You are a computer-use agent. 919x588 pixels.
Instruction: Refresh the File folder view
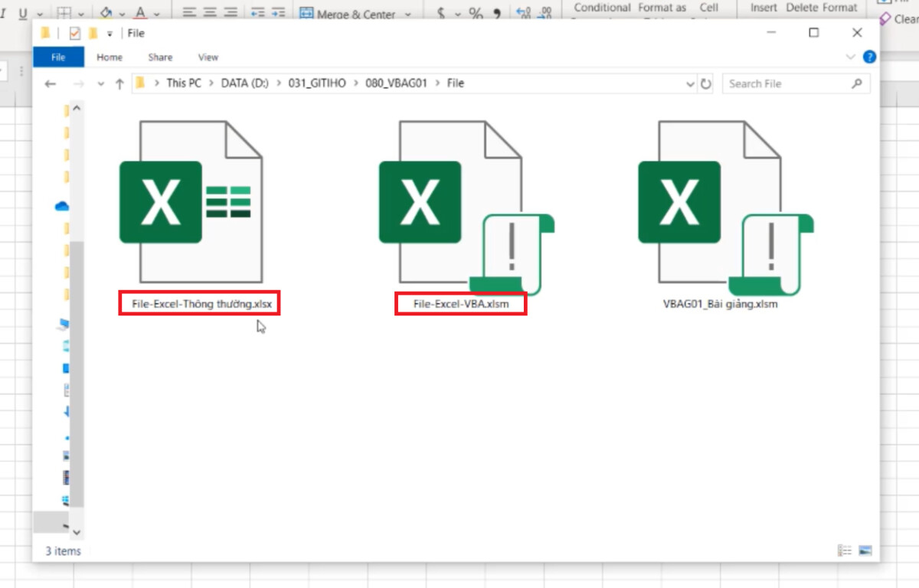[705, 83]
